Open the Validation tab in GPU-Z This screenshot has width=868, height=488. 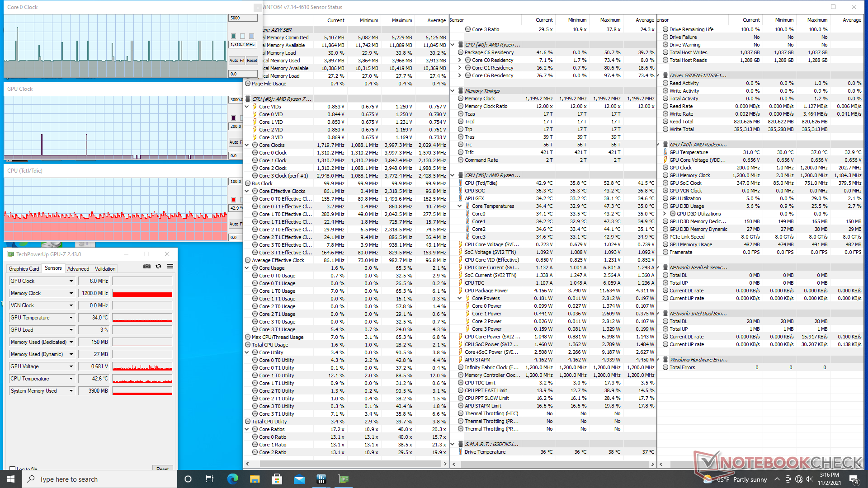click(x=105, y=268)
